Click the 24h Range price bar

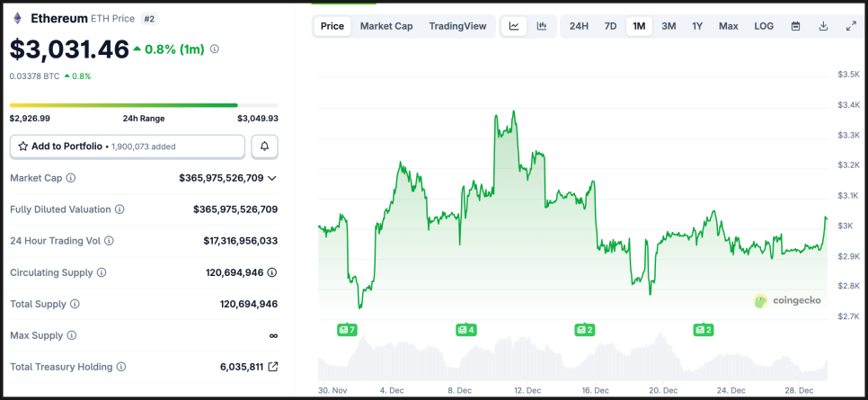click(144, 105)
